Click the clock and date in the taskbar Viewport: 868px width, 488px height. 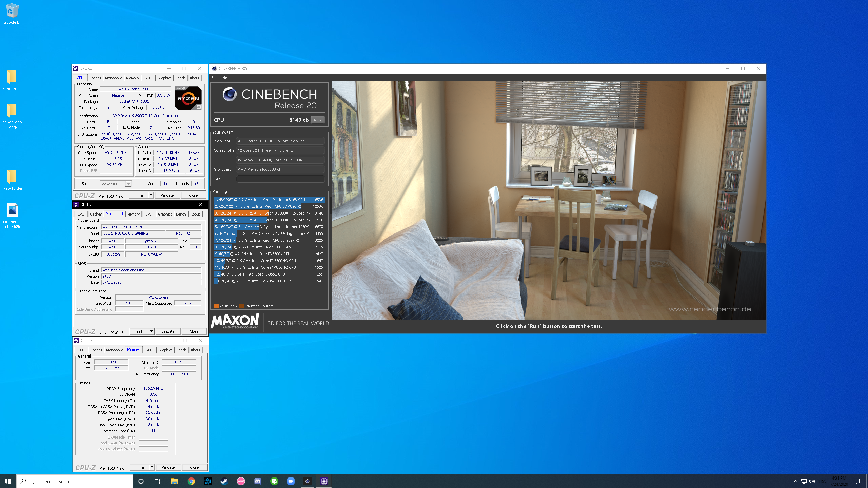(x=839, y=481)
